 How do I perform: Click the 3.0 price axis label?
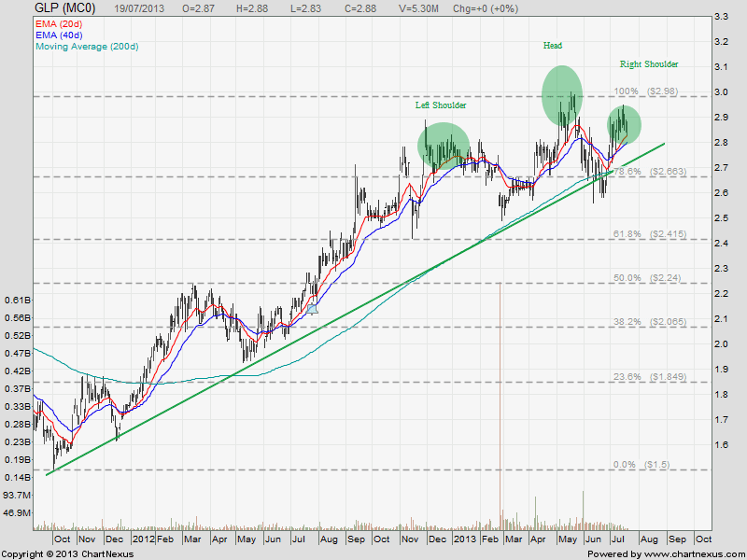[x=721, y=91]
